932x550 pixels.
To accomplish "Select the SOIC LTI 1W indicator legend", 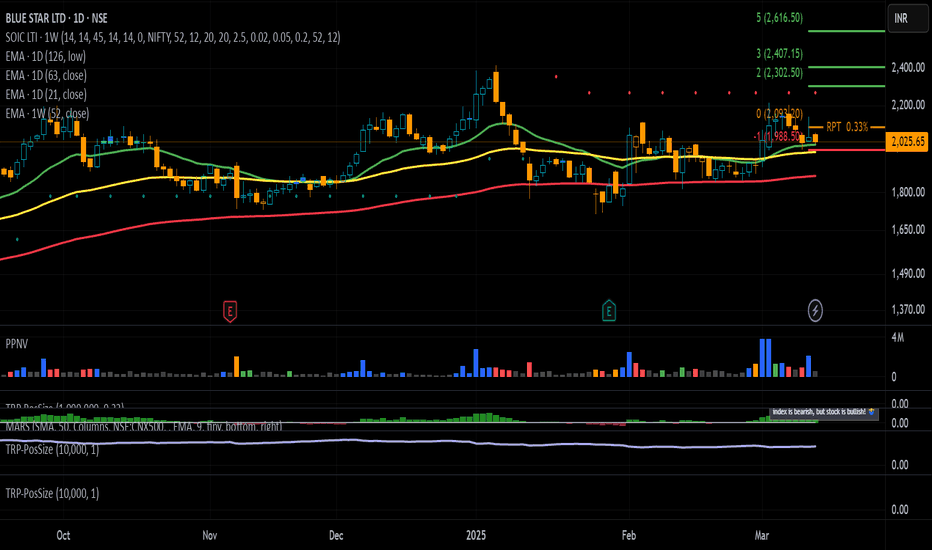I will point(173,37).
